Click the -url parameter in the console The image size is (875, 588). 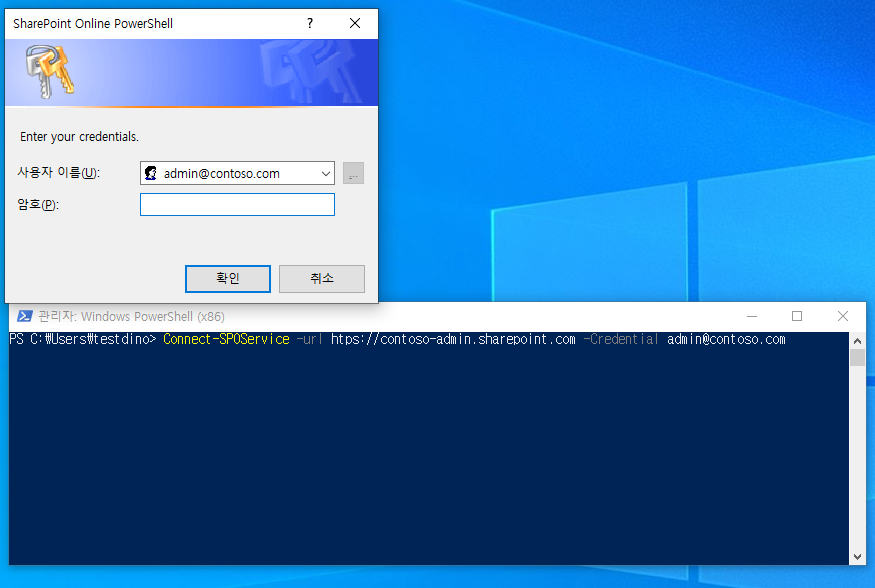pos(309,339)
